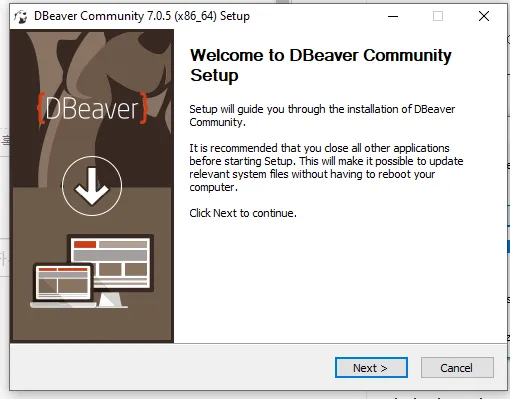Screen dimensions: 510x399
Task: Click the 'DBeaver Community 7.0.5 (x86_64) Setup' title text
Action: coord(142,16)
